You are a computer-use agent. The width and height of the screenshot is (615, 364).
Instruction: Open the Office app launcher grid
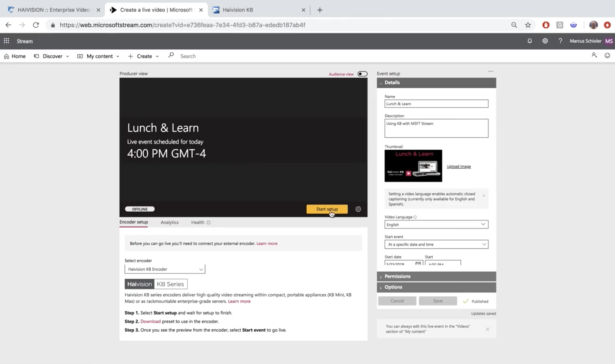[x=7, y=41]
